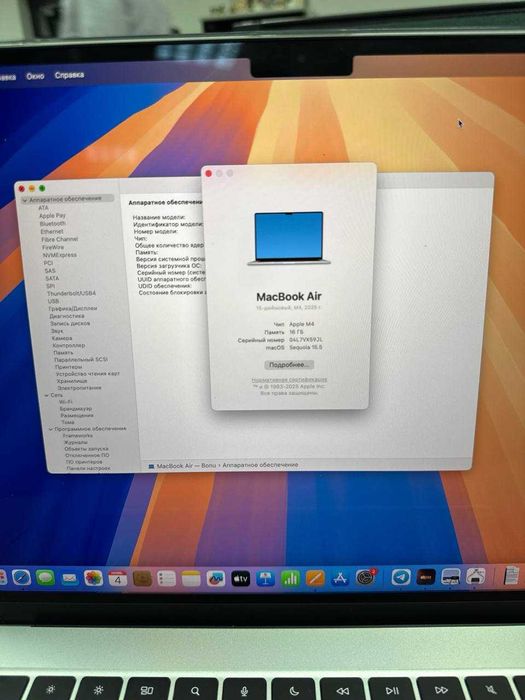Select FireWire in the sidebar
Screen dimensions: 525x700
pyautogui.click(x=53, y=247)
